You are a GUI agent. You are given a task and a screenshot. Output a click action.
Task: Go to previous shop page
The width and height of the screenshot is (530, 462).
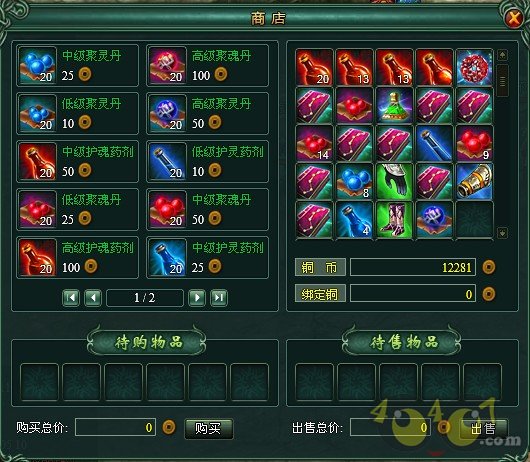[x=93, y=298]
